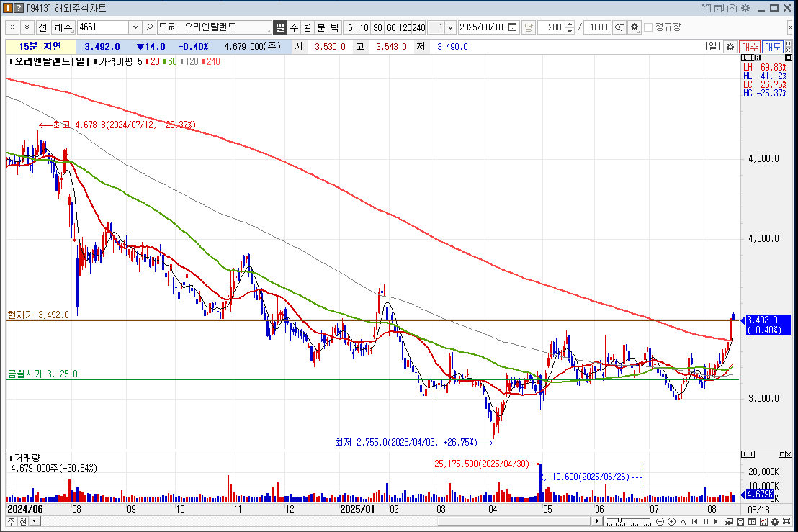
Task: Zoom in with the plus icon
Action: [671, 521]
